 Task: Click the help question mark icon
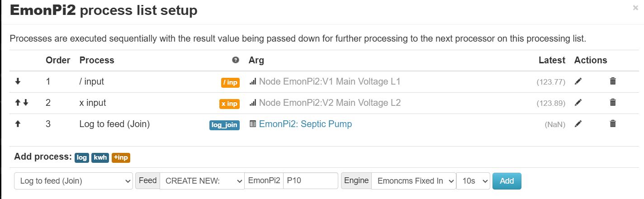[x=235, y=60]
